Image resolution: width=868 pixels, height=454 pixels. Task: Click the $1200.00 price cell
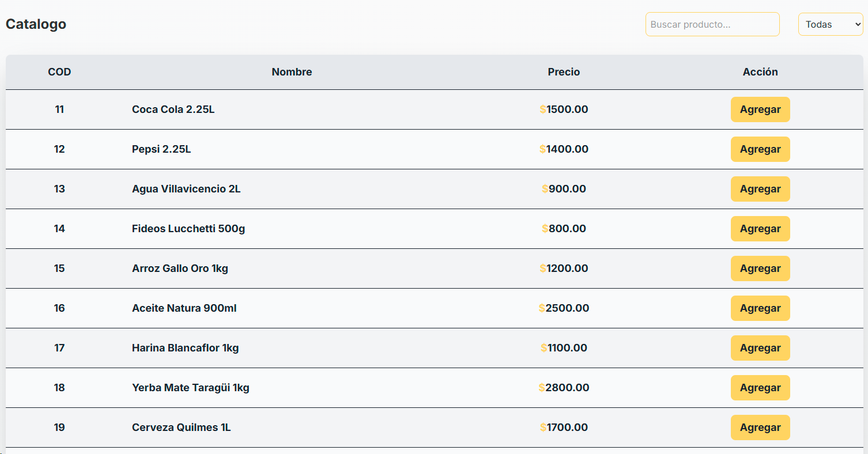pos(564,268)
